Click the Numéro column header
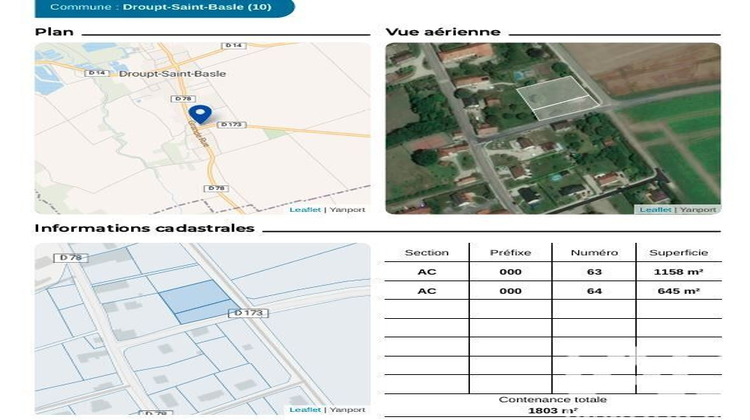This screenshot has height=420, width=750. tap(594, 253)
